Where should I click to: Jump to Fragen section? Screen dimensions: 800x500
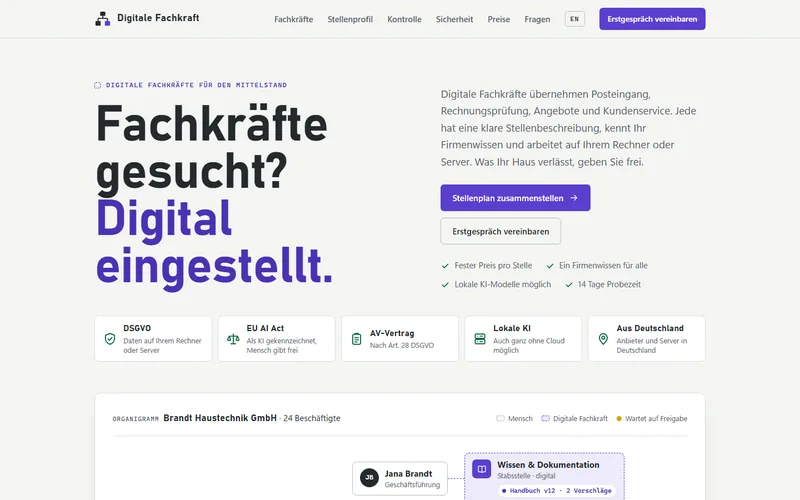point(537,19)
